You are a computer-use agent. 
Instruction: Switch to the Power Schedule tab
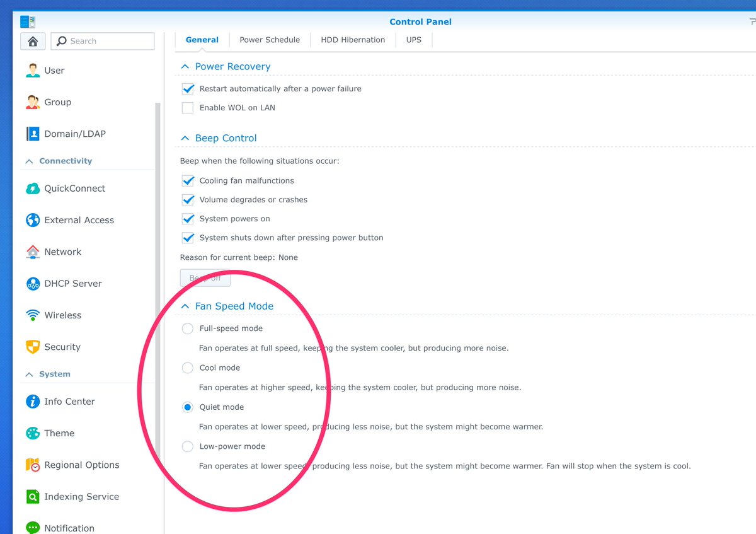coord(270,40)
